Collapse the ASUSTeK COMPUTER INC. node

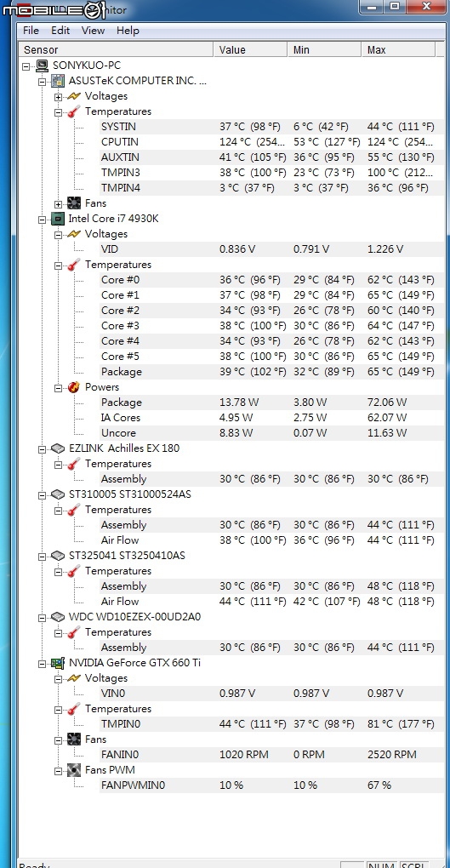pyautogui.click(x=42, y=82)
